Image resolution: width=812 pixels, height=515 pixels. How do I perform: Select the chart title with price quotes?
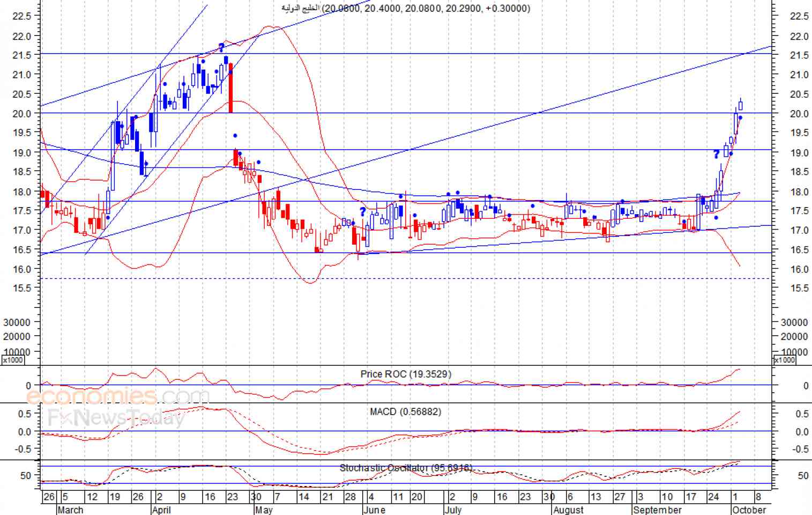click(406, 9)
